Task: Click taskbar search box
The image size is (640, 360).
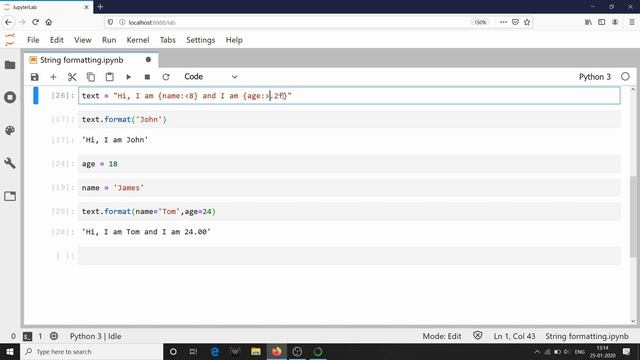Action: point(91,351)
